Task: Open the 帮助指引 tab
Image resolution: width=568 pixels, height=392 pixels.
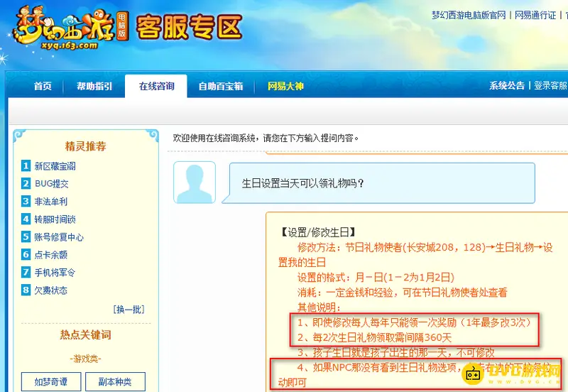Action: coord(94,86)
